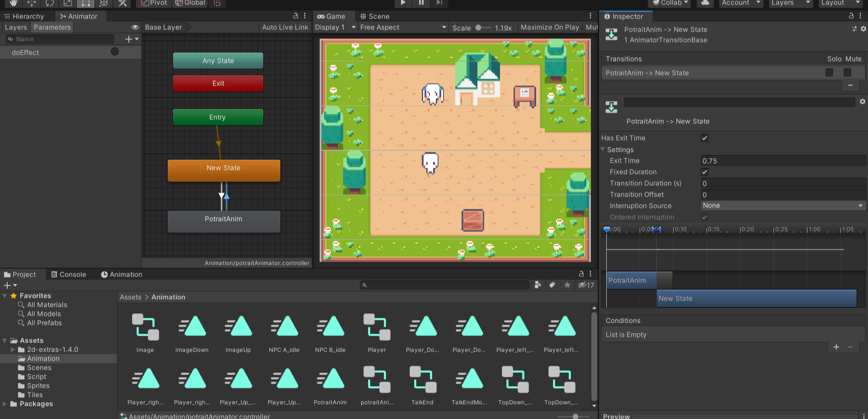The width and height of the screenshot is (868, 419).
Task: Add a new Animator parameter
Action: click(x=132, y=39)
